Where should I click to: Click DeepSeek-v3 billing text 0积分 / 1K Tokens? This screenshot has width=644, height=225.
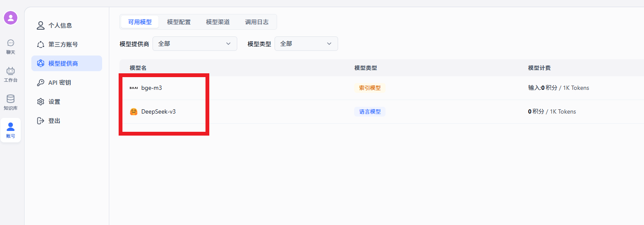[x=552, y=112]
